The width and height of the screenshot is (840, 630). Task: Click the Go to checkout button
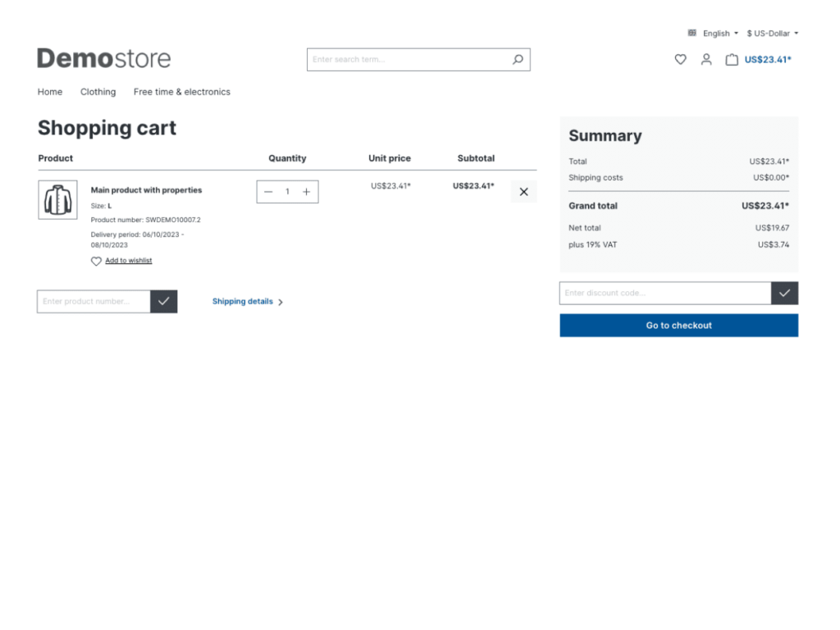678,325
